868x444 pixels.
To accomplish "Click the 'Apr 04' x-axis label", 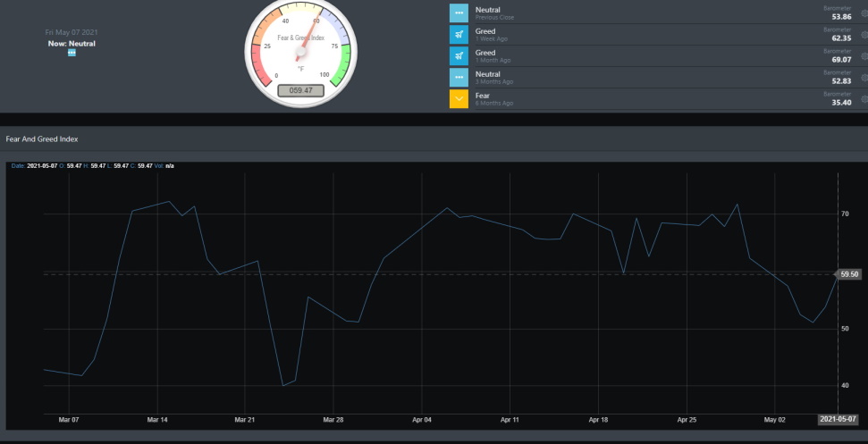I will pyautogui.click(x=422, y=420).
